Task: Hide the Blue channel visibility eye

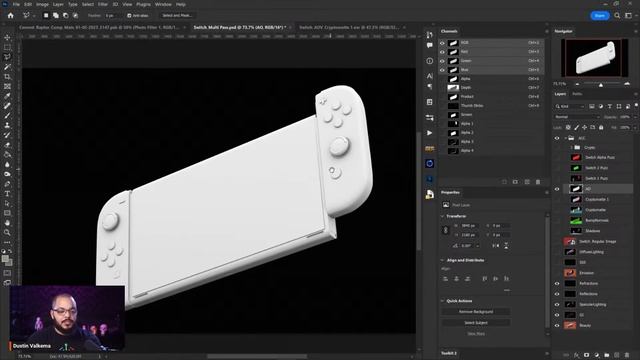Action: pyautogui.click(x=442, y=70)
